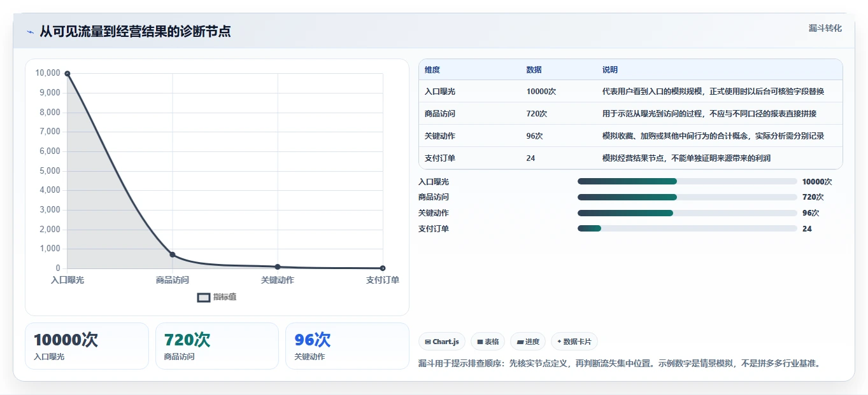Click the 96次 table data cell
Screen dimensions: 868x395
535,136
